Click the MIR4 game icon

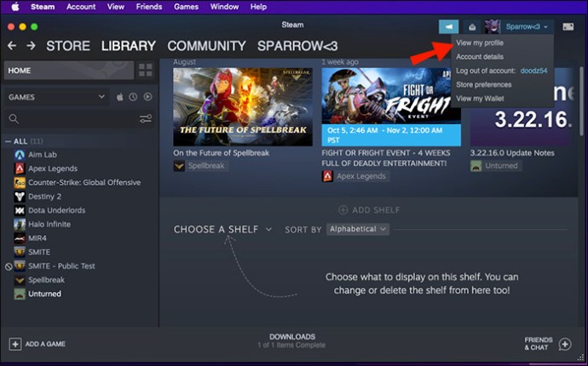(x=20, y=237)
